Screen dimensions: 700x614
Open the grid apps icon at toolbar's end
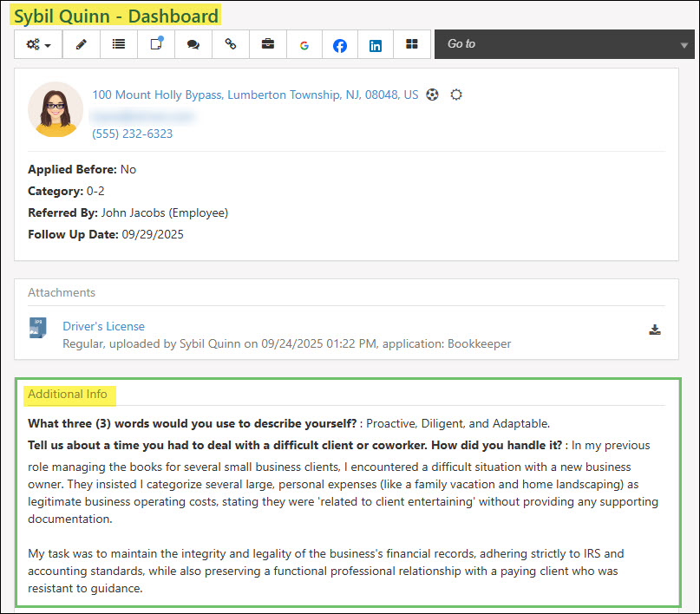pyautogui.click(x=411, y=43)
